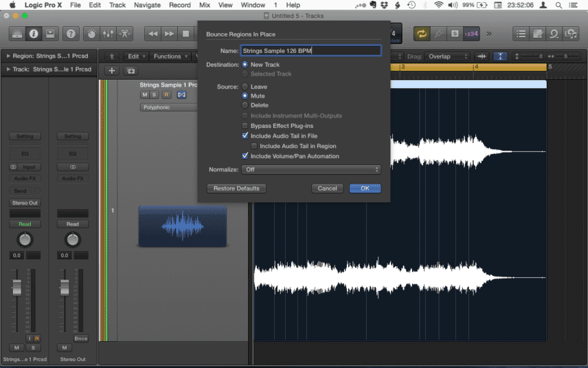The image size is (588, 368).
Task: Open the Window menu
Action: [x=253, y=5]
